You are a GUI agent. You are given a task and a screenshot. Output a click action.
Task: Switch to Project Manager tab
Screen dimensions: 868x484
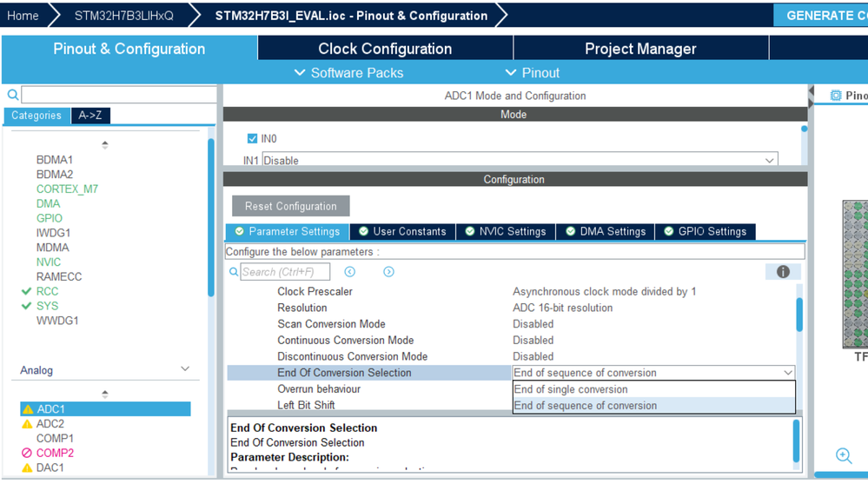point(640,49)
